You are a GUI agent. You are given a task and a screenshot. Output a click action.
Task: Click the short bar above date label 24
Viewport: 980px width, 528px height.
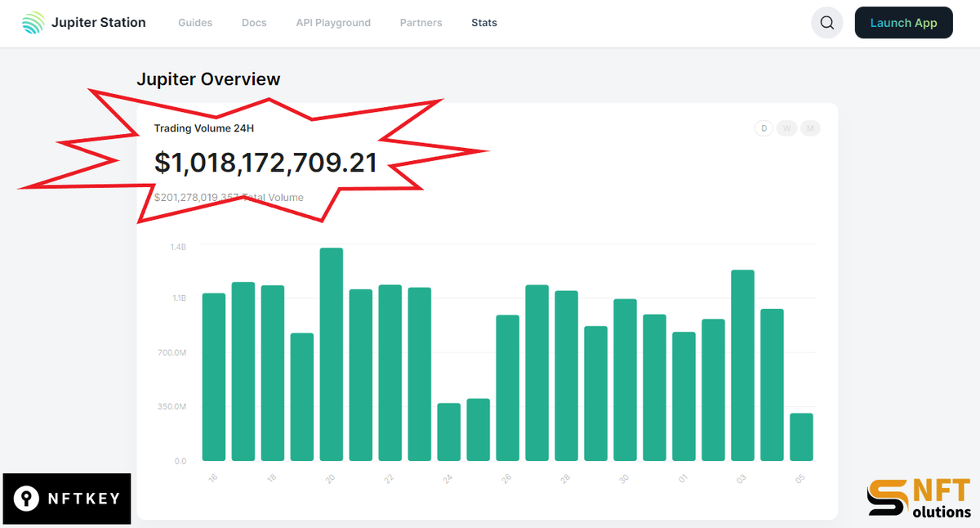pyautogui.click(x=449, y=432)
